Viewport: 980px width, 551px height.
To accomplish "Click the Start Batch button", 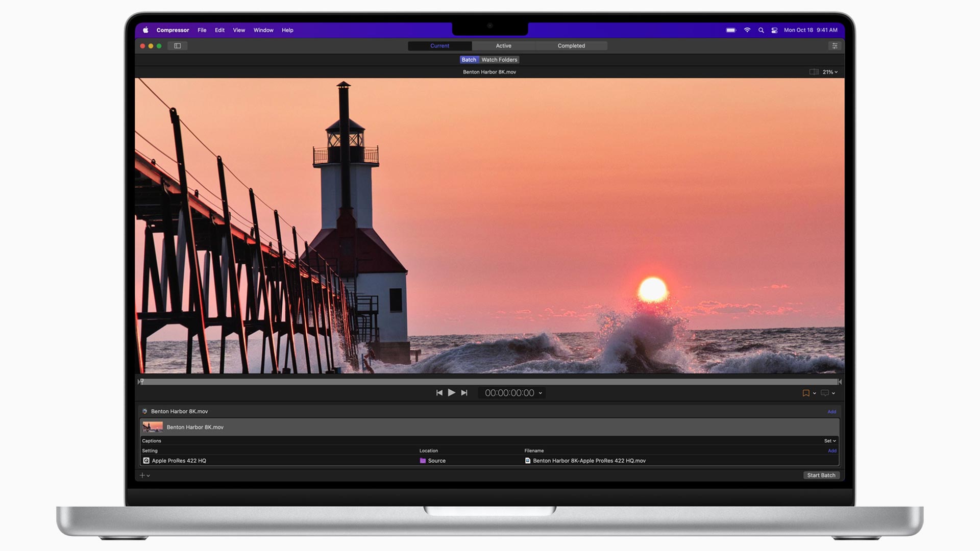I will pos(821,475).
